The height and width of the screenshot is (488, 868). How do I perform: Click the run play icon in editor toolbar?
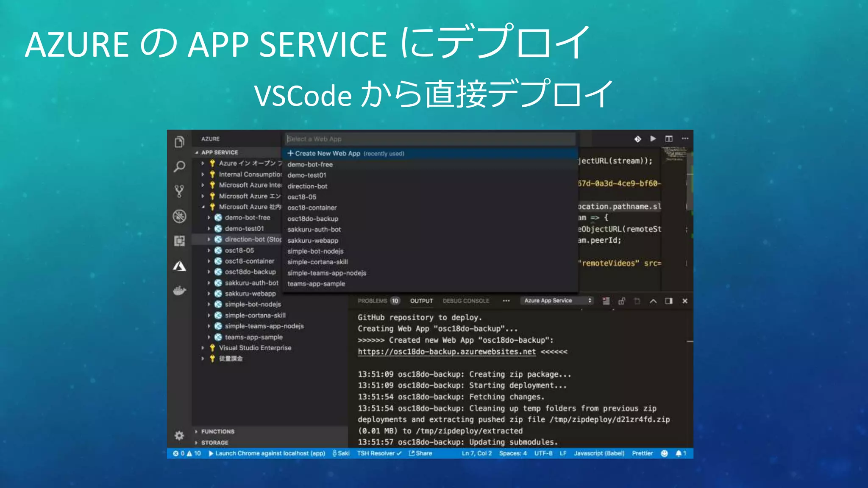click(653, 139)
